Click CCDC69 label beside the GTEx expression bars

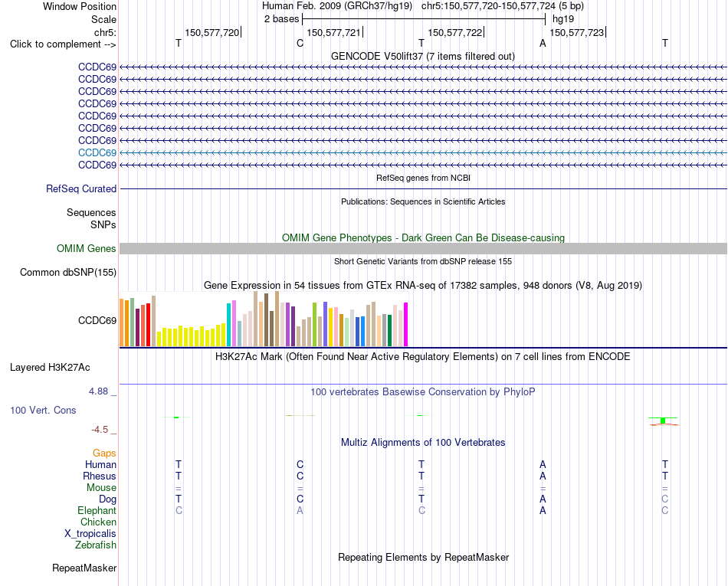point(97,321)
